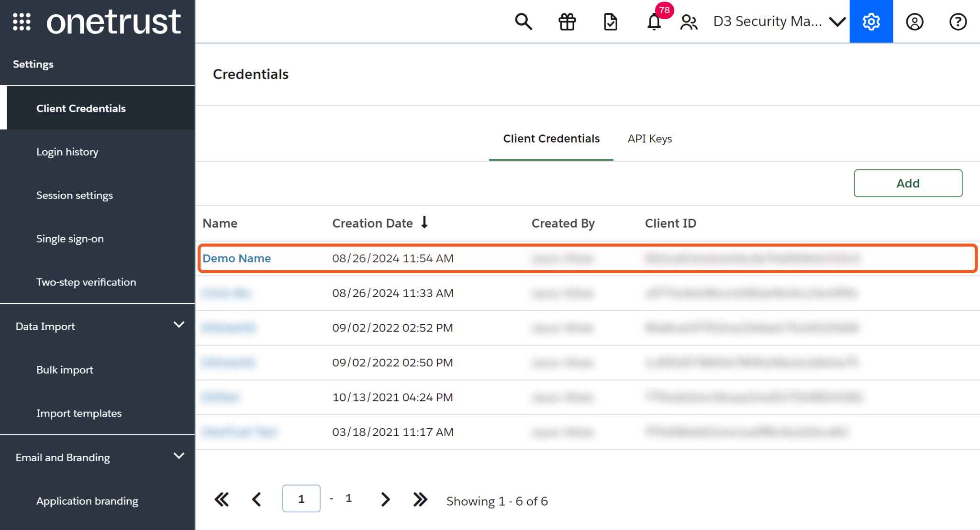Open the Demo Name credential link
This screenshot has width=980, height=530.
[x=237, y=258]
